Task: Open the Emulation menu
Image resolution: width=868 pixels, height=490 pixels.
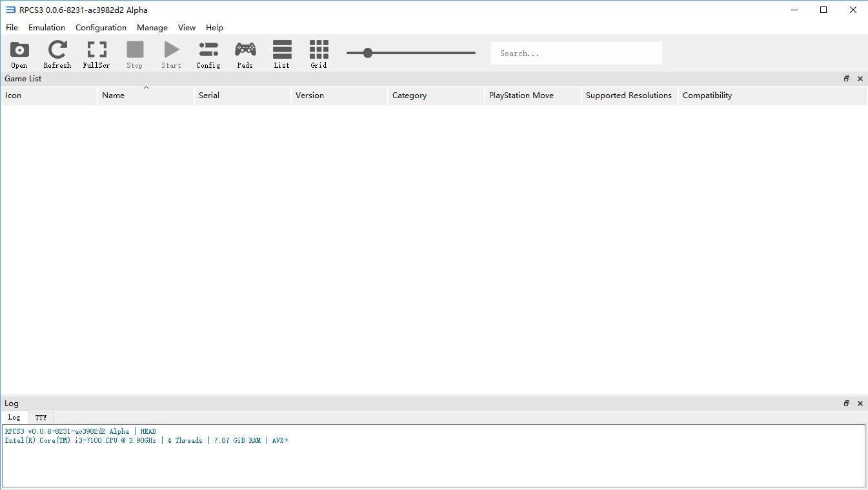Action: 46,27
